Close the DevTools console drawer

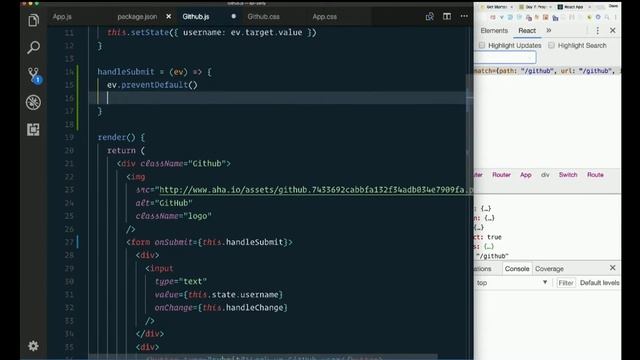coord(612,268)
